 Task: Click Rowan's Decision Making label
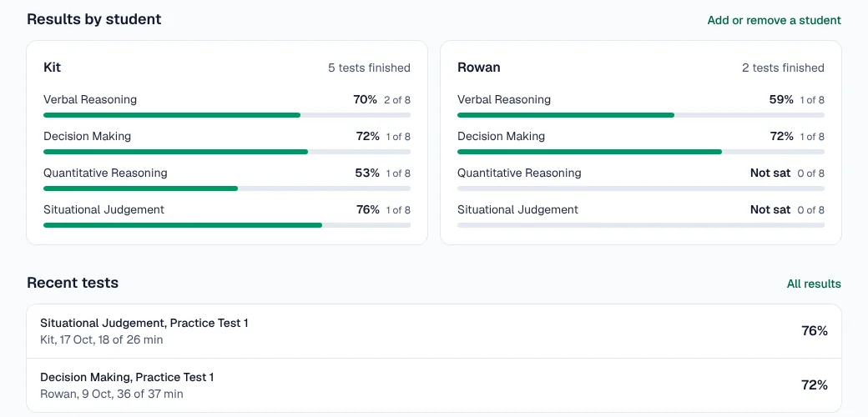pos(502,136)
